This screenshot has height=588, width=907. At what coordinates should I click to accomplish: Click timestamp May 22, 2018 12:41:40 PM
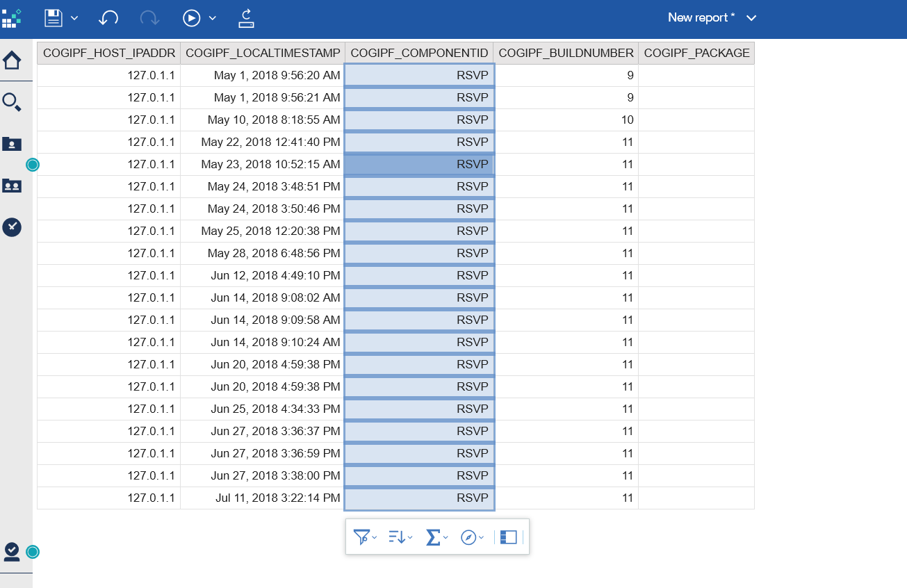[x=270, y=142]
